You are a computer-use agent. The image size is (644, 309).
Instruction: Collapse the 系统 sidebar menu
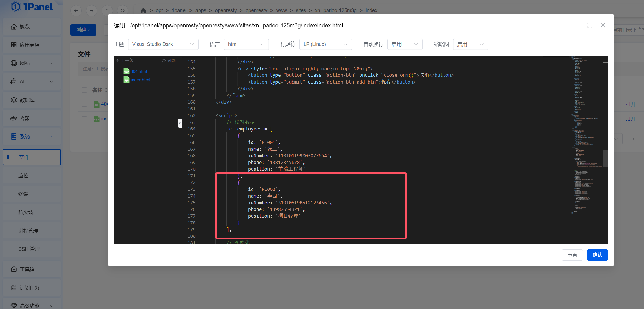tap(32, 137)
